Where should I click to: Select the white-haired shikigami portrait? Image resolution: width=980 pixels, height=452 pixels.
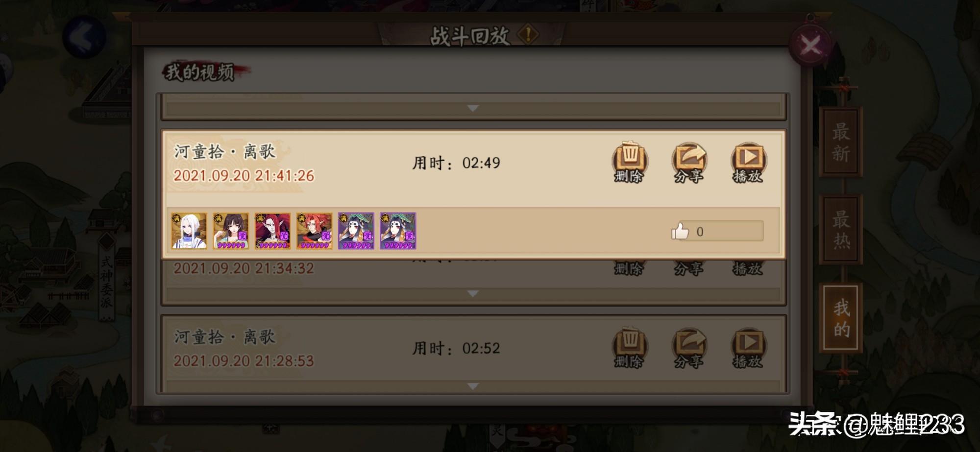(189, 231)
